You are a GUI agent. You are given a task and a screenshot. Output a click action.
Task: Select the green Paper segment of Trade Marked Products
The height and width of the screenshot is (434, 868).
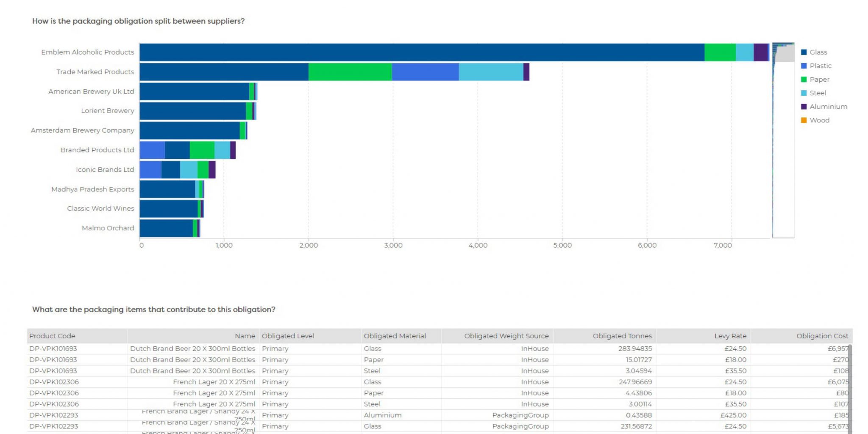point(350,72)
